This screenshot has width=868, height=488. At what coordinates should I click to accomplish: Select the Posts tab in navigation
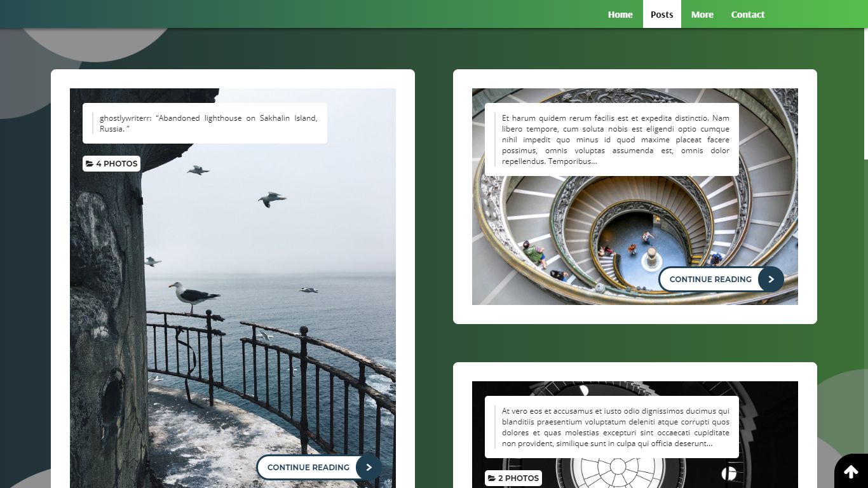[661, 14]
